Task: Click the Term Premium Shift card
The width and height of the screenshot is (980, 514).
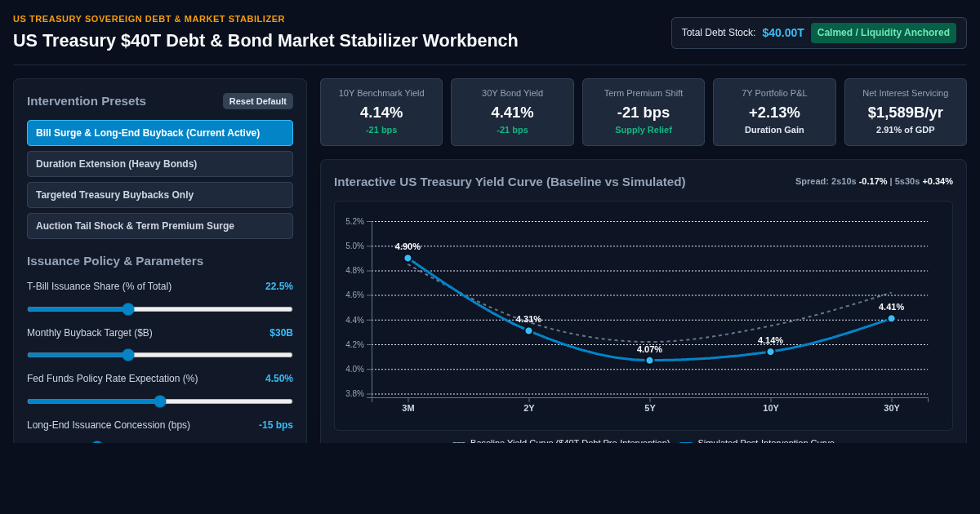Action: click(644, 113)
